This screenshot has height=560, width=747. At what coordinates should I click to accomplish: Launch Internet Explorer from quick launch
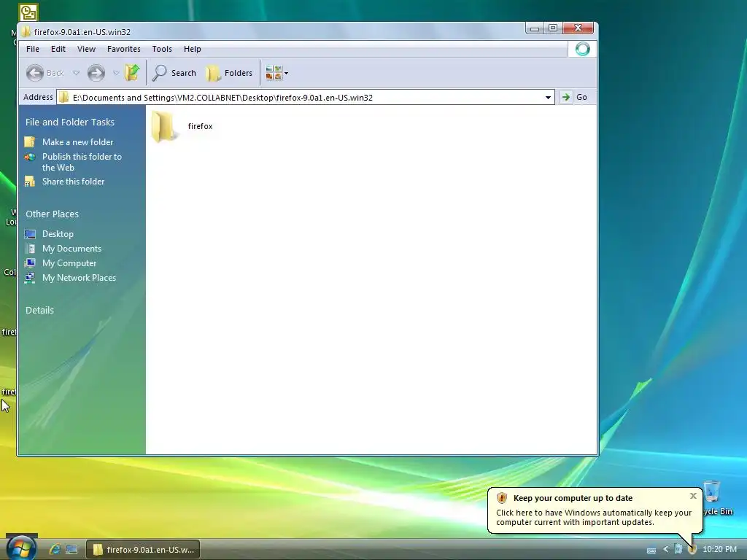click(x=55, y=550)
